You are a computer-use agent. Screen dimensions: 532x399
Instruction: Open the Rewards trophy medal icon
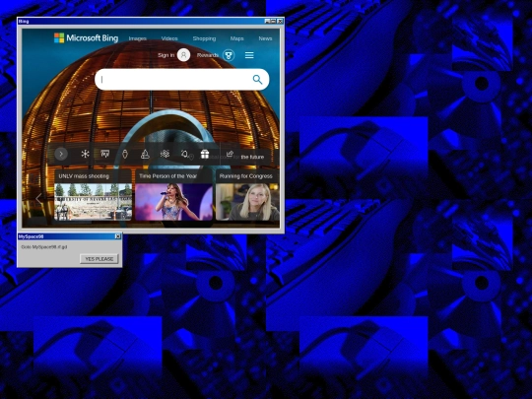(x=229, y=55)
